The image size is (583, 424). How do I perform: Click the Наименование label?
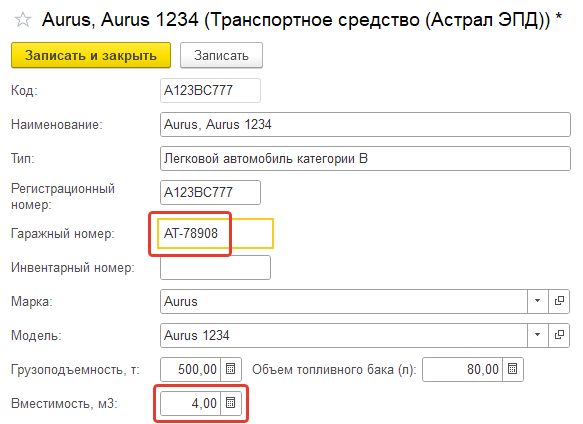tap(57, 125)
